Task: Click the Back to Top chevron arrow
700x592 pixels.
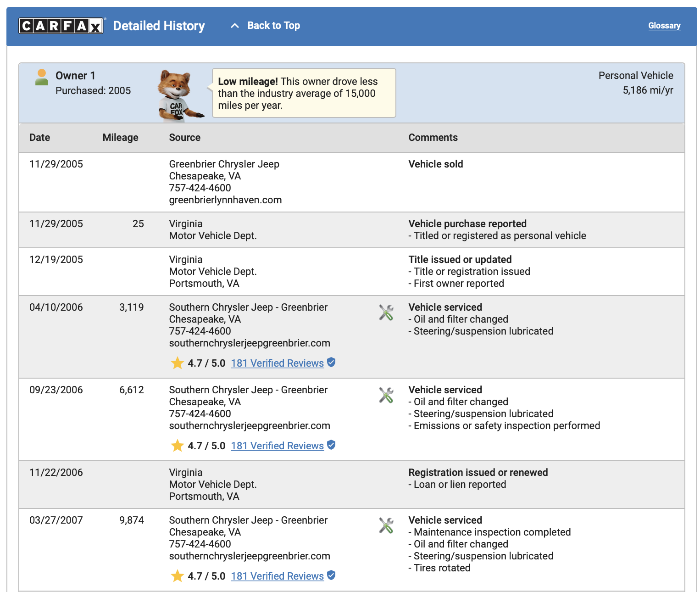Action: click(x=235, y=26)
